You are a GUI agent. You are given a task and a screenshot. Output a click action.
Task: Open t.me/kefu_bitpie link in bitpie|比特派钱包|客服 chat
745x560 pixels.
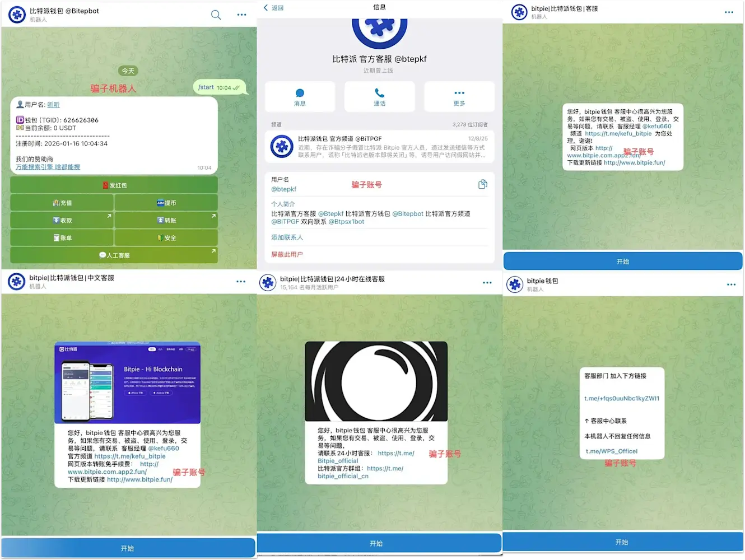618,134
